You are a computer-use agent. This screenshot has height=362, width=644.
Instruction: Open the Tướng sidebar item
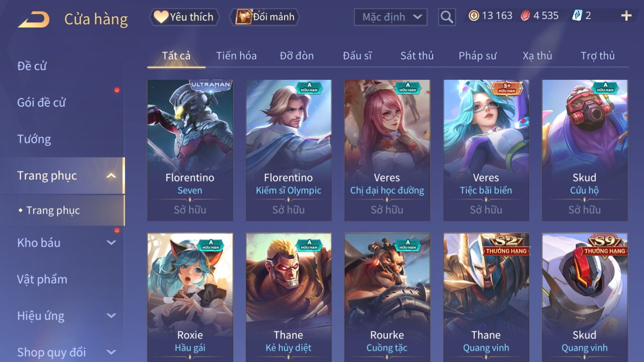[x=34, y=139]
